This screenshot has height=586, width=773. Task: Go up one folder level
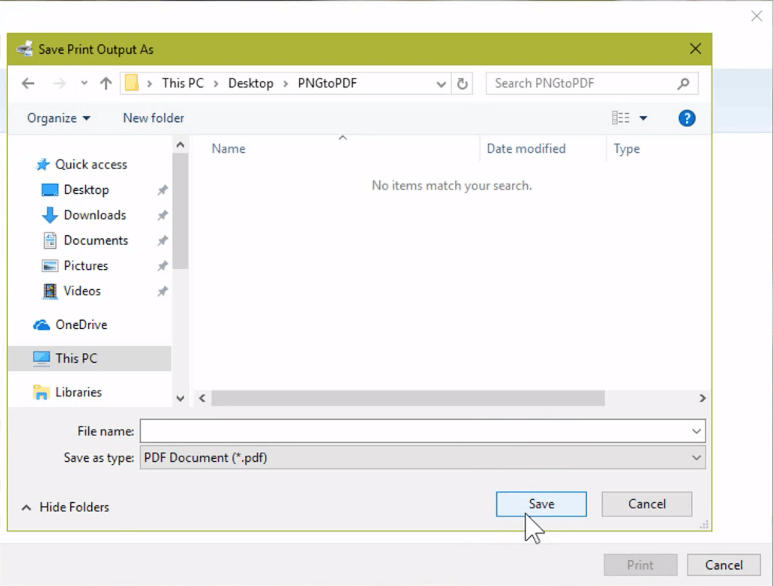point(106,84)
